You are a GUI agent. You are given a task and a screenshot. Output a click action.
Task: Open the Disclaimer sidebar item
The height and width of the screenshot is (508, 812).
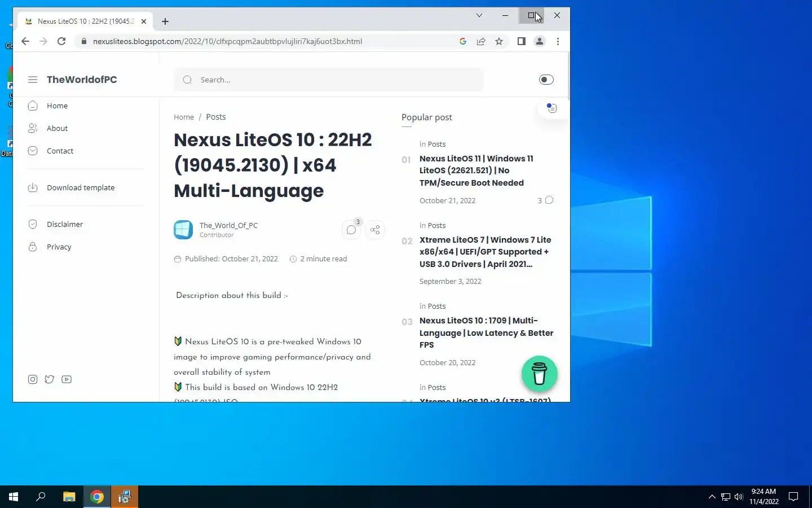[65, 224]
